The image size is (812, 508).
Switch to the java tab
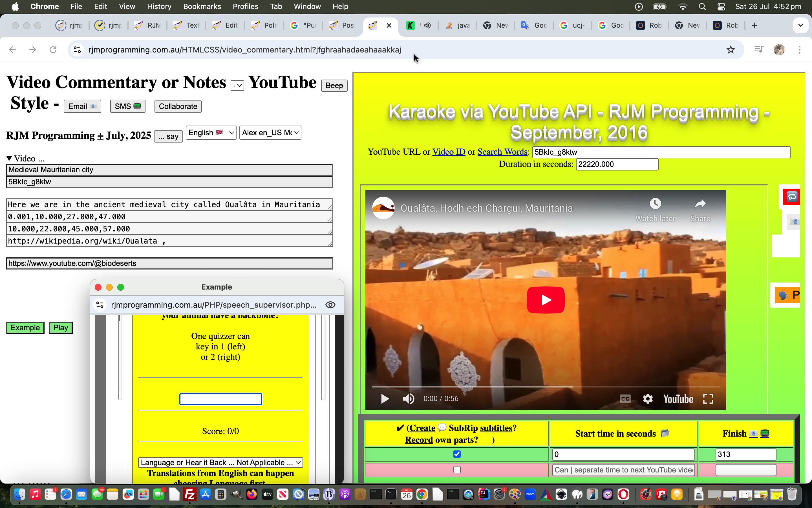(x=458, y=25)
